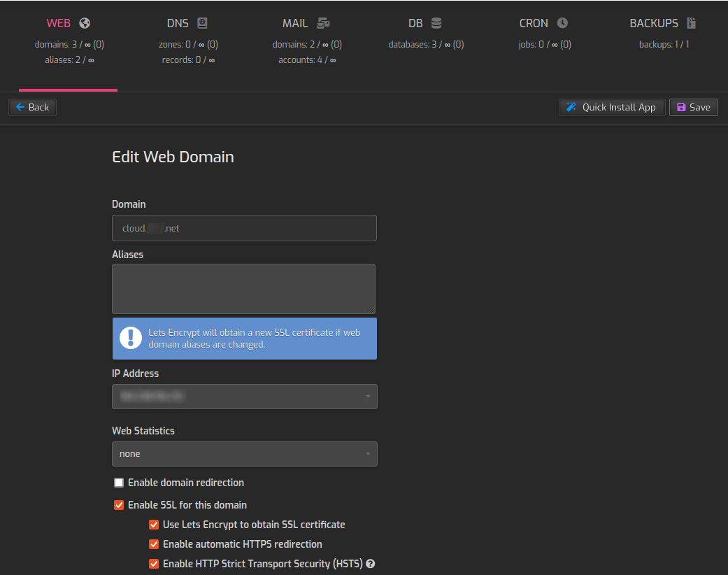This screenshot has width=728, height=575.
Task: Click the exclamation info icon in notice
Action: [131, 338]
